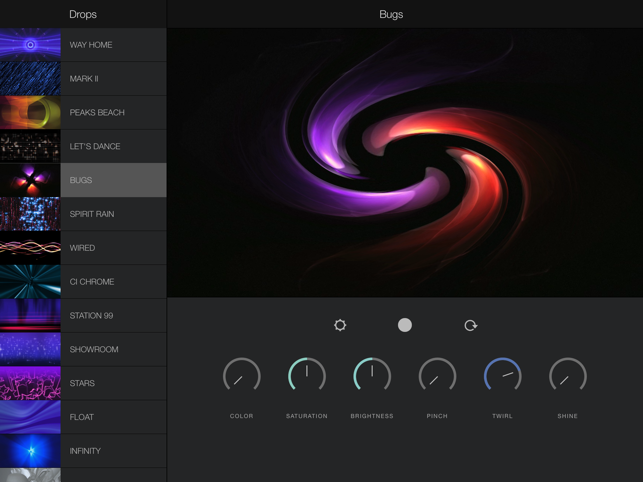Adjust the Pinch knob
The image size is (643, 482).
437,375
